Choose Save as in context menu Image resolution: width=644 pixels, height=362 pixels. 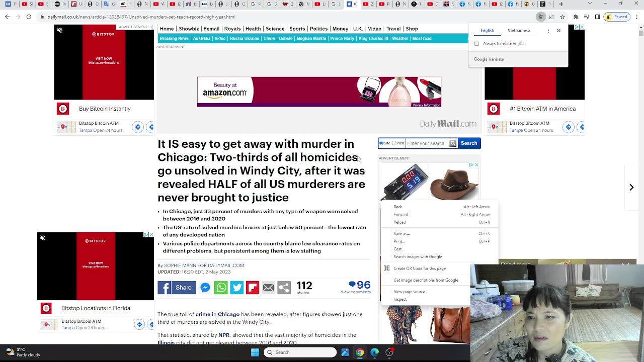[440, 234]
